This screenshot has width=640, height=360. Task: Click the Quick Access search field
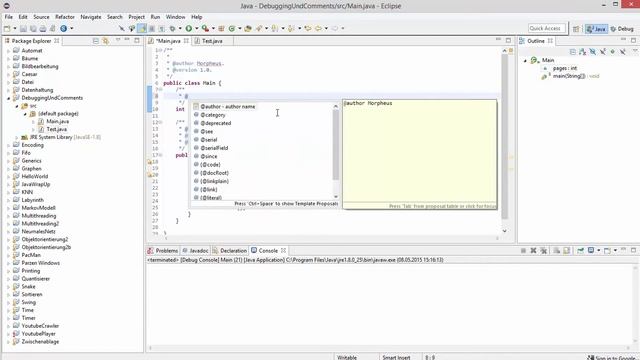tap(547, 28)
